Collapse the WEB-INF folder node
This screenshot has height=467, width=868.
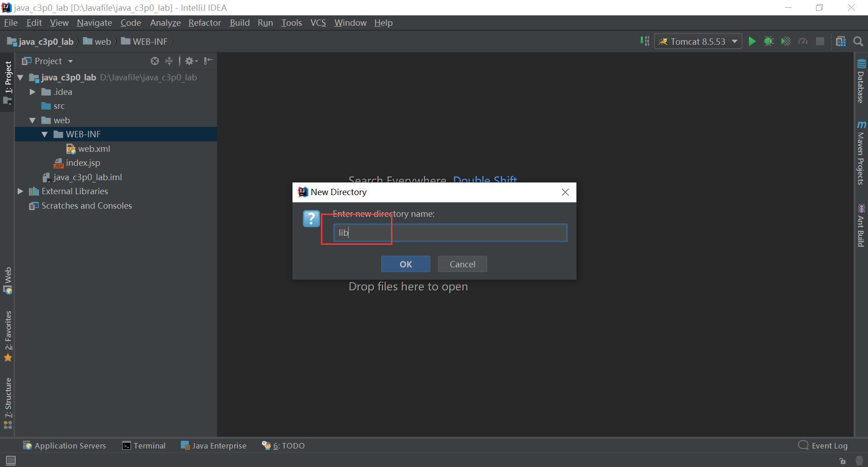(44, 134)
